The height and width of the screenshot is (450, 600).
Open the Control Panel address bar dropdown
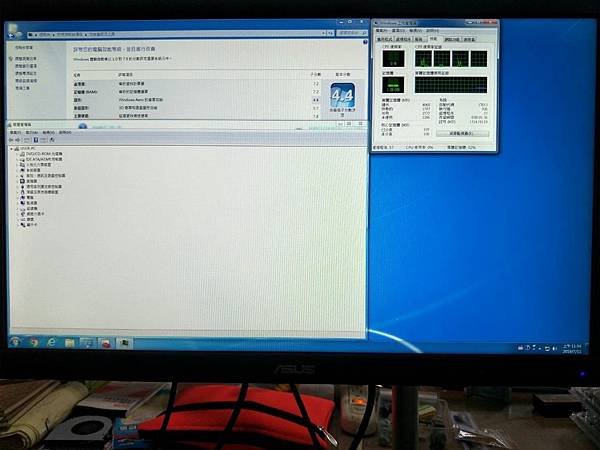tap(324, 34)
